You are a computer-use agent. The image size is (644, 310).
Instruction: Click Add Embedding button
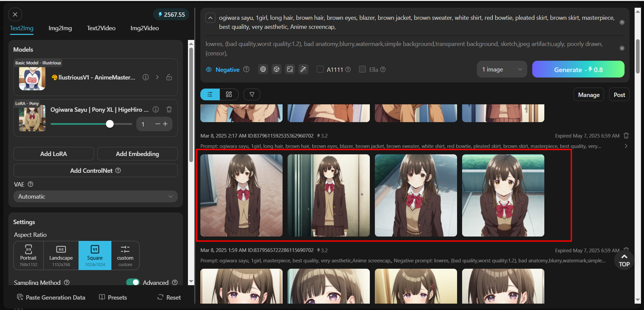click(x=138, y=154)
